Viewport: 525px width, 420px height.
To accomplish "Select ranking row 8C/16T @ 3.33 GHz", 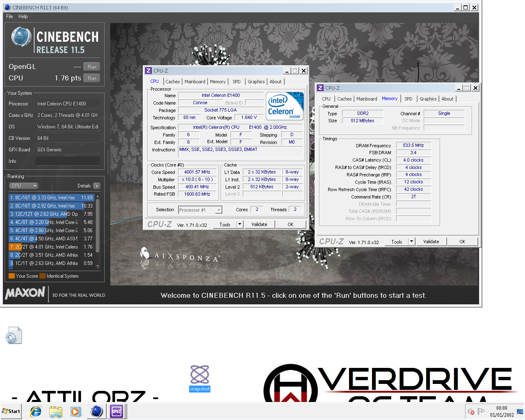I will (52, 198).
